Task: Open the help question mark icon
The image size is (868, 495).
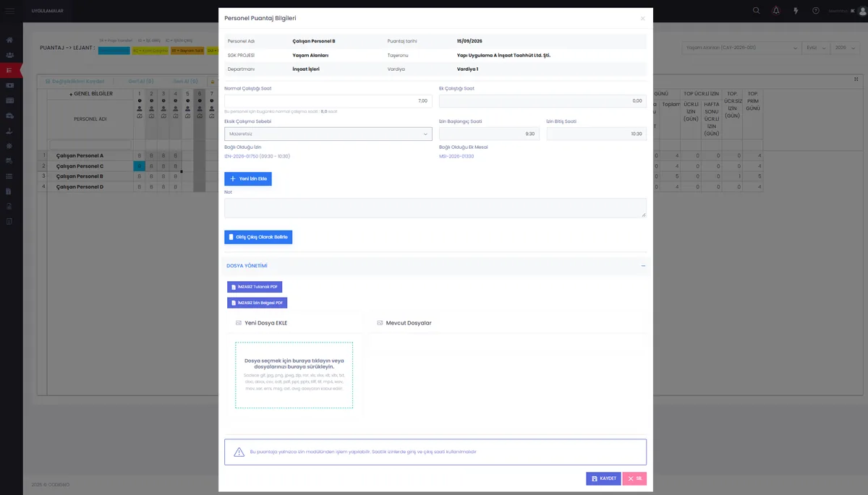Action: pyautogui.click(x=816, y=11)
